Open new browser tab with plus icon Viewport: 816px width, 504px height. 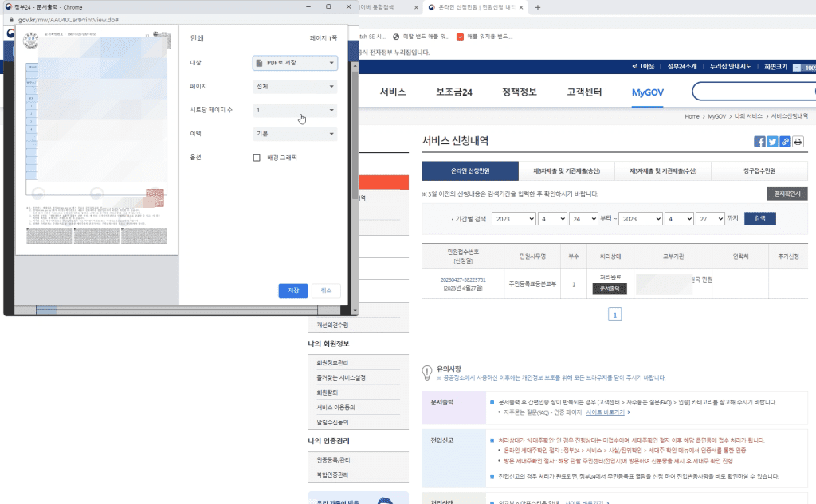point(538,7)
